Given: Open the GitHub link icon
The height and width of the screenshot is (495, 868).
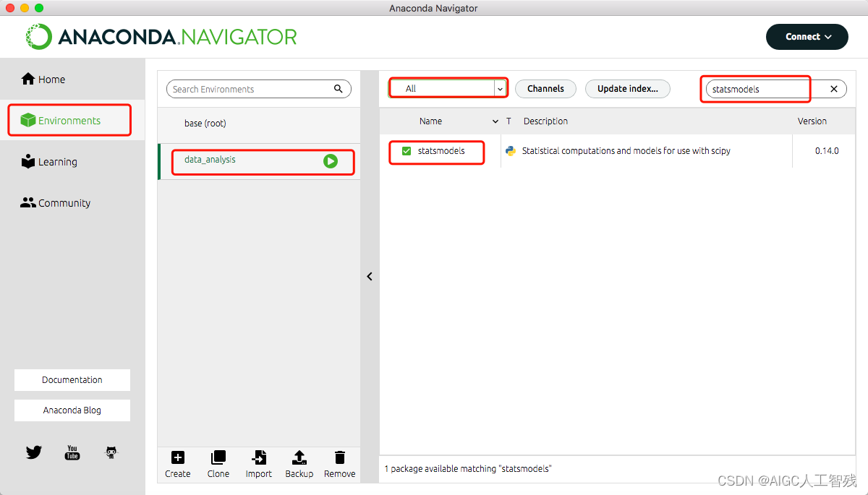Looking at the screenshot, I should 111,452.
